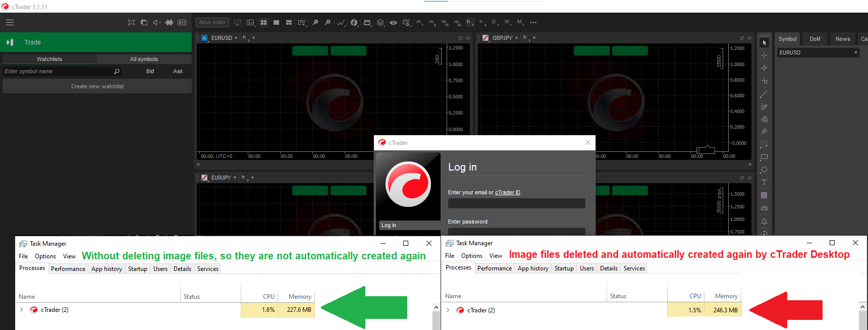The height and width of the screenshot is (330, 868).
Task: Focus the Enter symbol name search field
Action: click(62, 71)
